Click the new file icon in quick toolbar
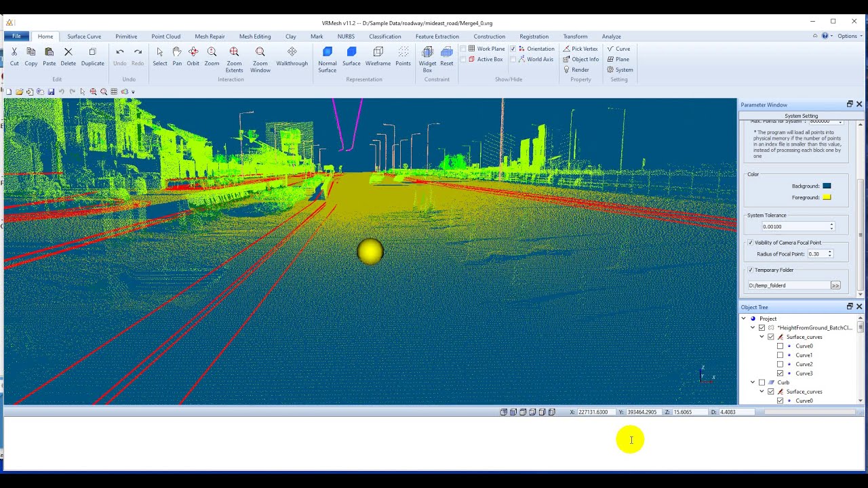 9,91
